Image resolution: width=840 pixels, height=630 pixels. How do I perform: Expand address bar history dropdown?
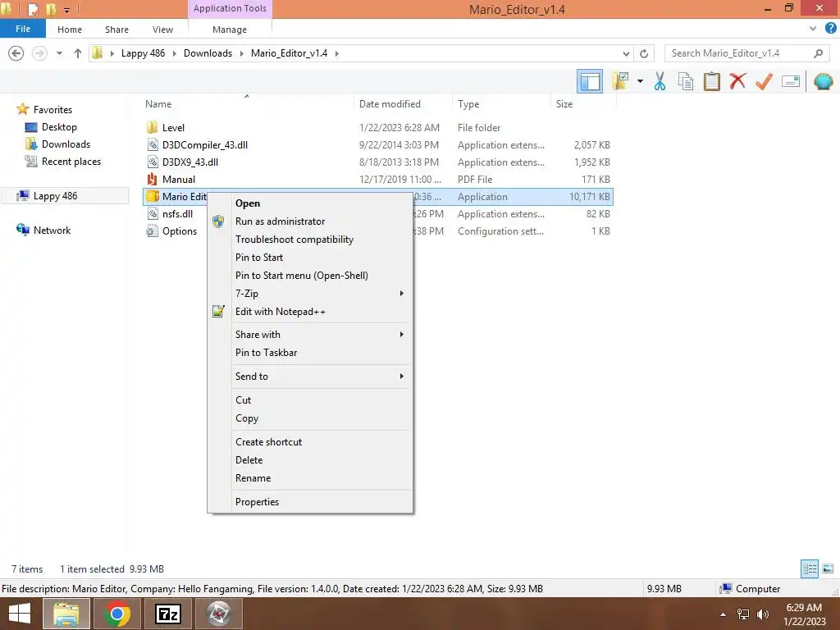pyautogui.click(x=626, y=53)
